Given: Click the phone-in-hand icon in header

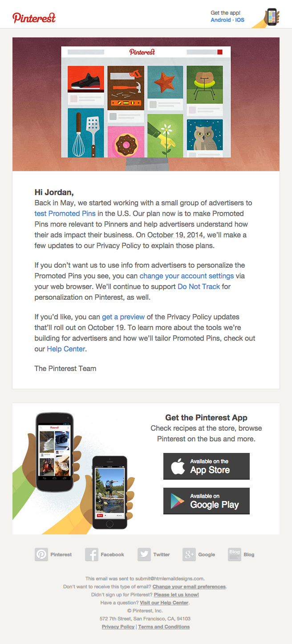Looking at the screenshot, I should point(270,17).
